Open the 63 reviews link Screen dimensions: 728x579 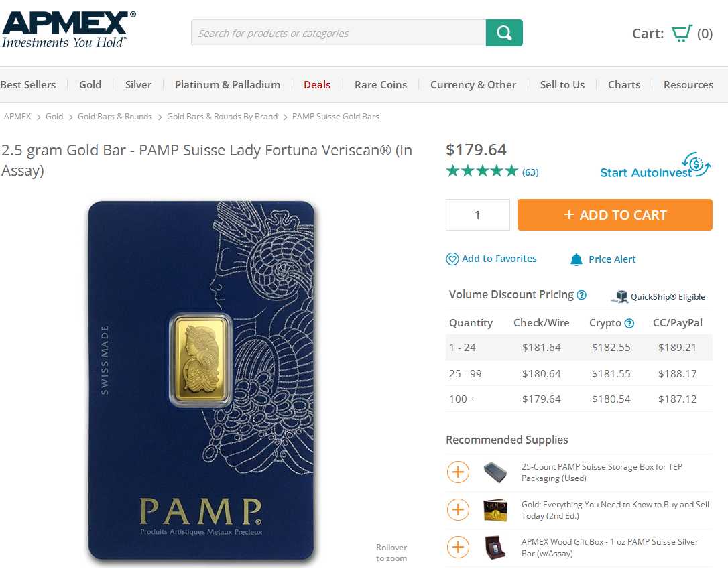[530, 172]
